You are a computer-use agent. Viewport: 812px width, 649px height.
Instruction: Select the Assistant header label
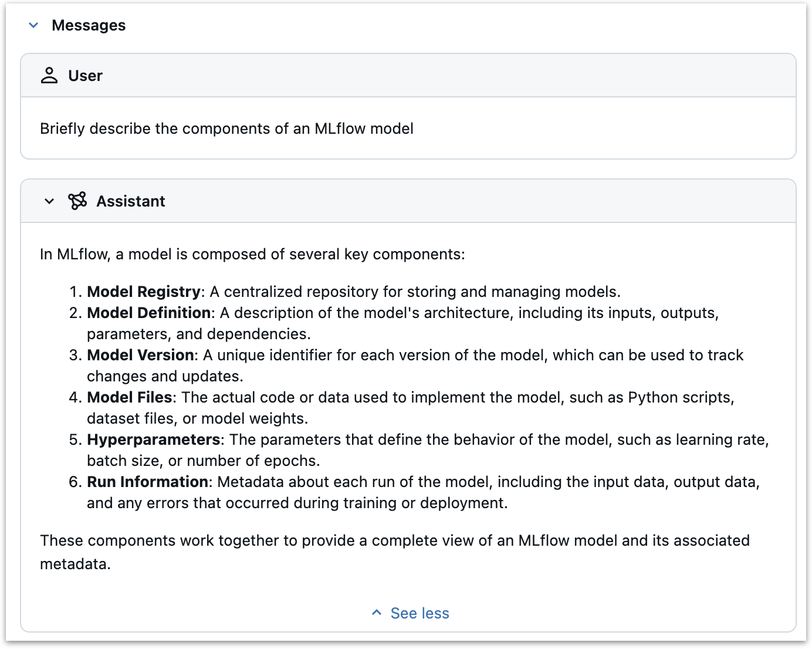tap(130, 201)
